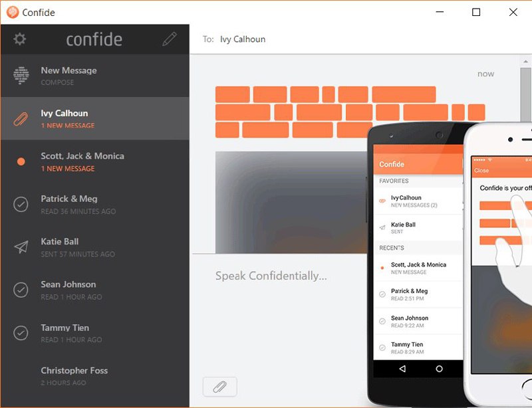Click the To recipient field Ivy Calhoun

pos(243,39)
